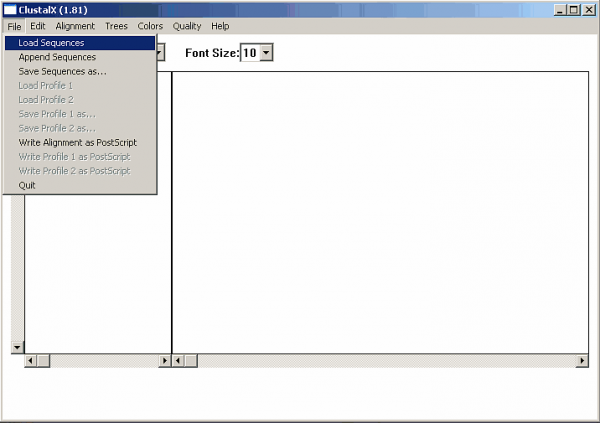
Task: Select Quit from the File menu
Action: click(x=27, y=185)
